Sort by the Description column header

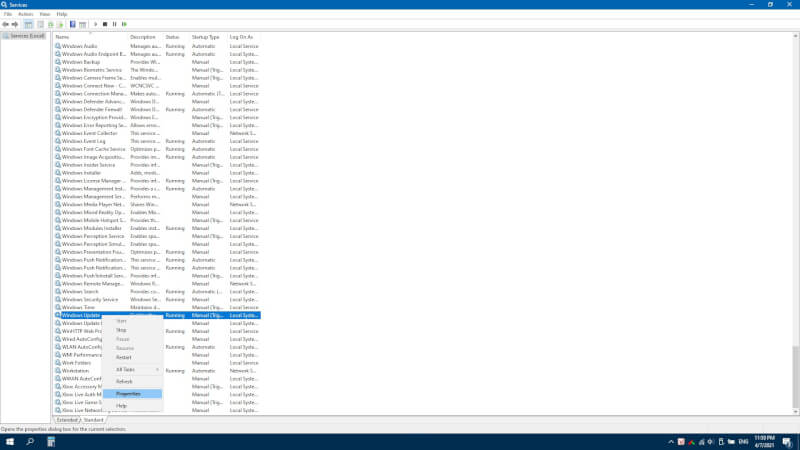(x=145, y=37)
